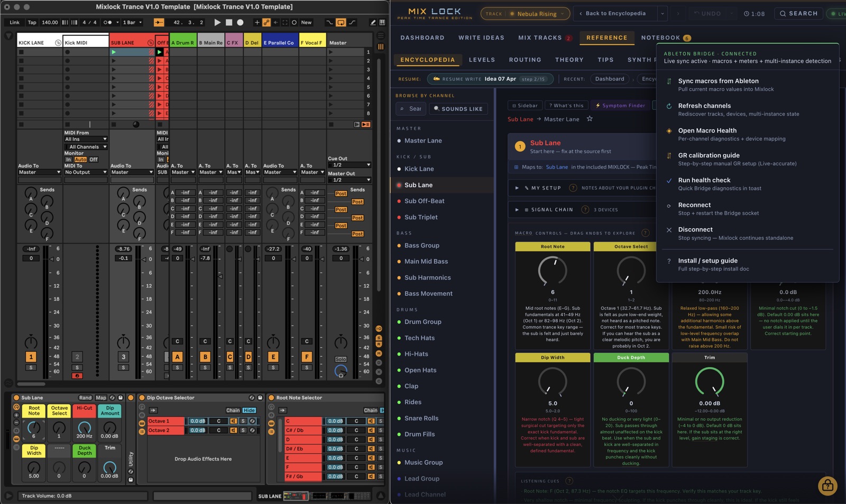Click the Arrangement Record button in Ableton
The width and height of the screenshot is (846, 504).
(x=240, y=23)
